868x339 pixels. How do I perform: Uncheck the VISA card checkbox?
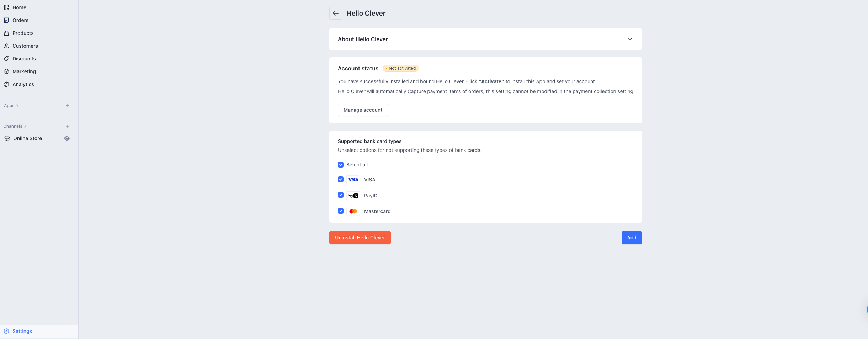(x=341, y=180)
